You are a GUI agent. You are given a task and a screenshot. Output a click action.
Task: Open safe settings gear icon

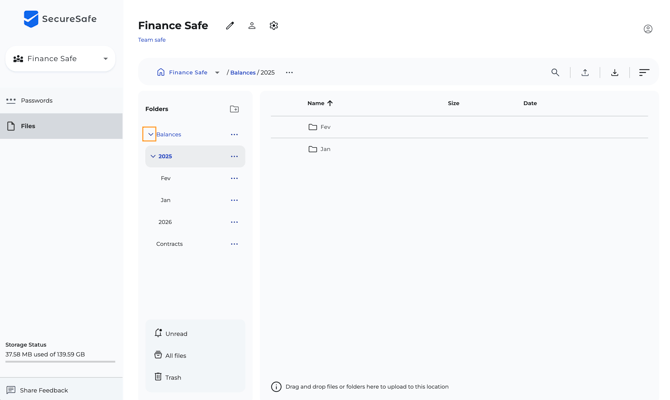(274, 26)
